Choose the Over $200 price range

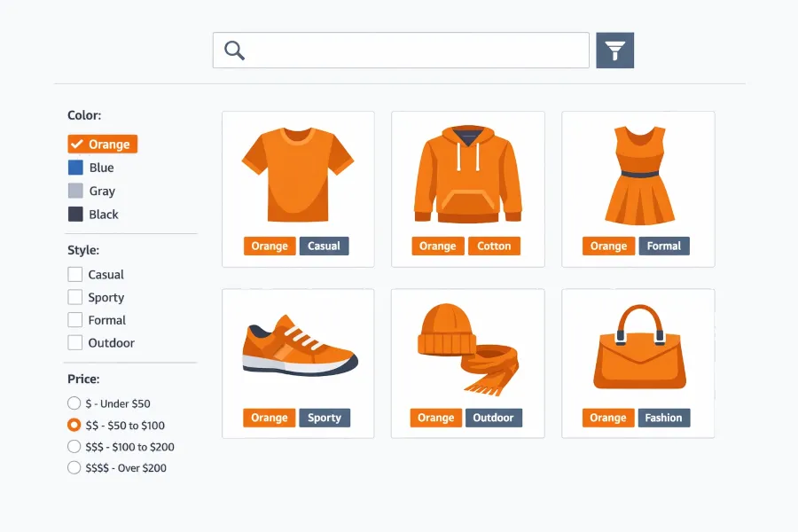coord(74,468)
